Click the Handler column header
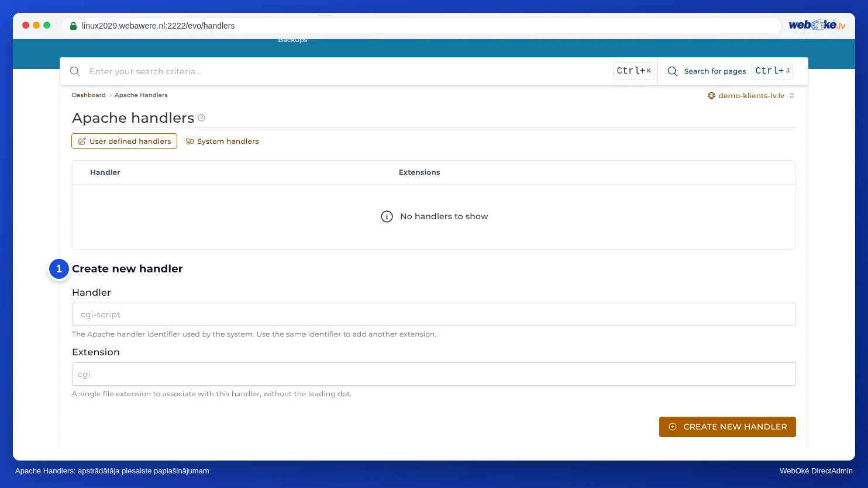Viewport: 868px width, 488px height. pyautogui.click(x=105, y=172)
